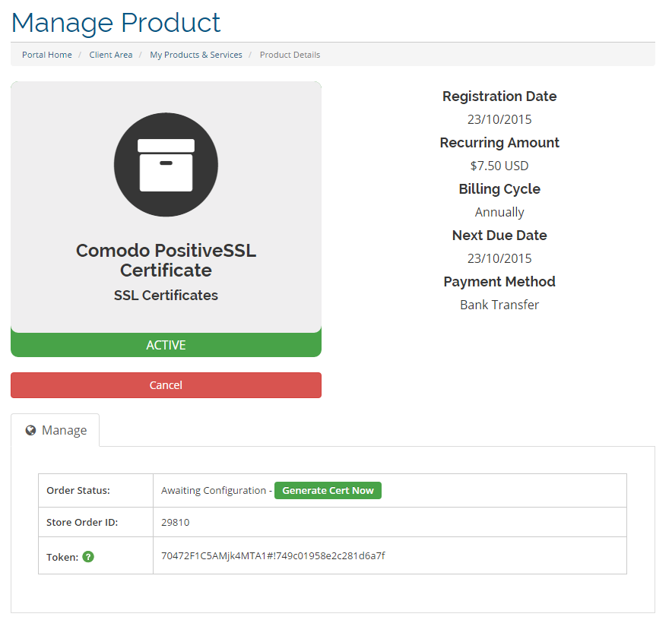Screen dimensions: 672x620
Task: Click the Recurring Amount label
Action: [x=499, y=143]
